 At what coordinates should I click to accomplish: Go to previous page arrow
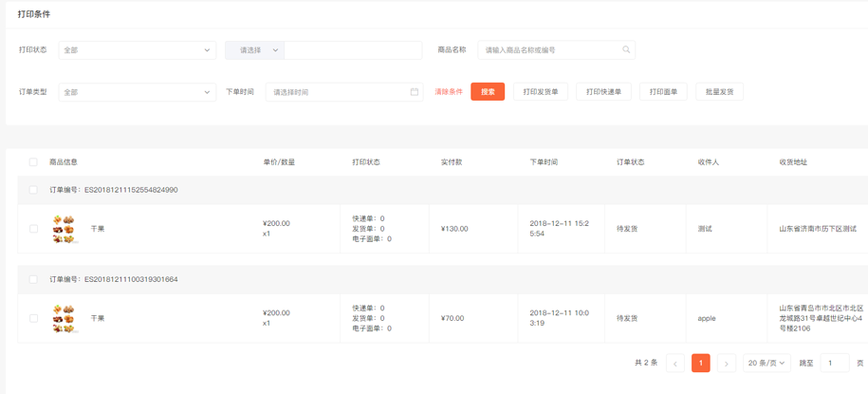(x=675, y=364)
